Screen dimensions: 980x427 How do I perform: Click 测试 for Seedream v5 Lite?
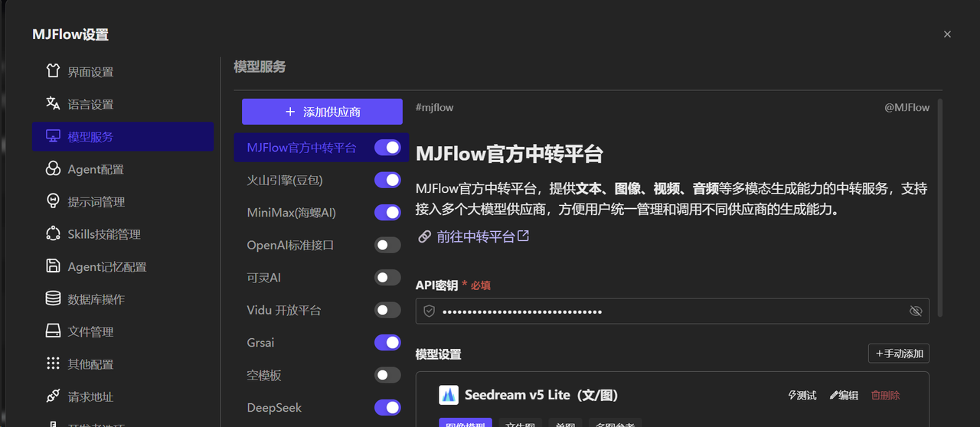click(x=802, y=395)
